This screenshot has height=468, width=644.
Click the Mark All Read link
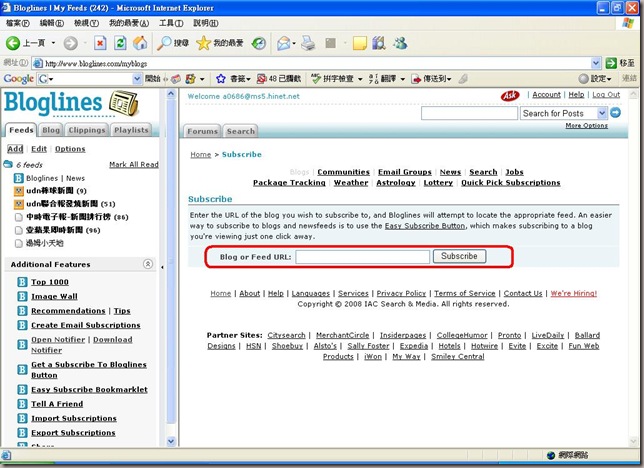click(133, 164)
